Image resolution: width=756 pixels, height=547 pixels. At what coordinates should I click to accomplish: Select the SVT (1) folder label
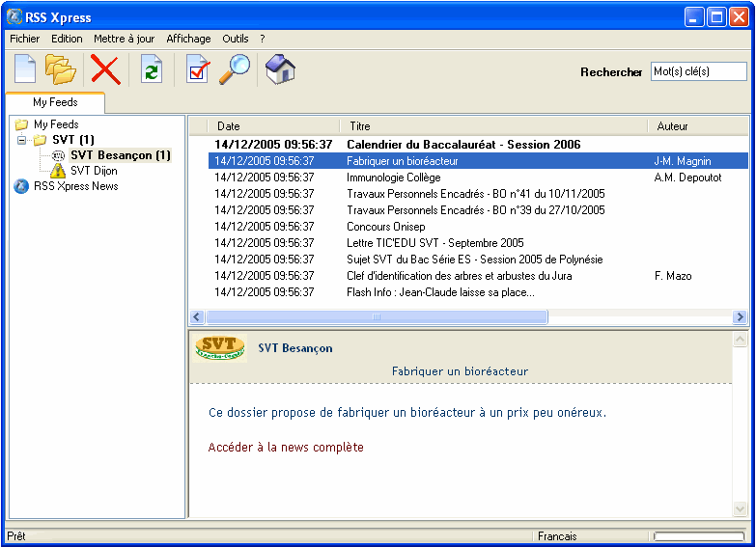click(73, 140)
